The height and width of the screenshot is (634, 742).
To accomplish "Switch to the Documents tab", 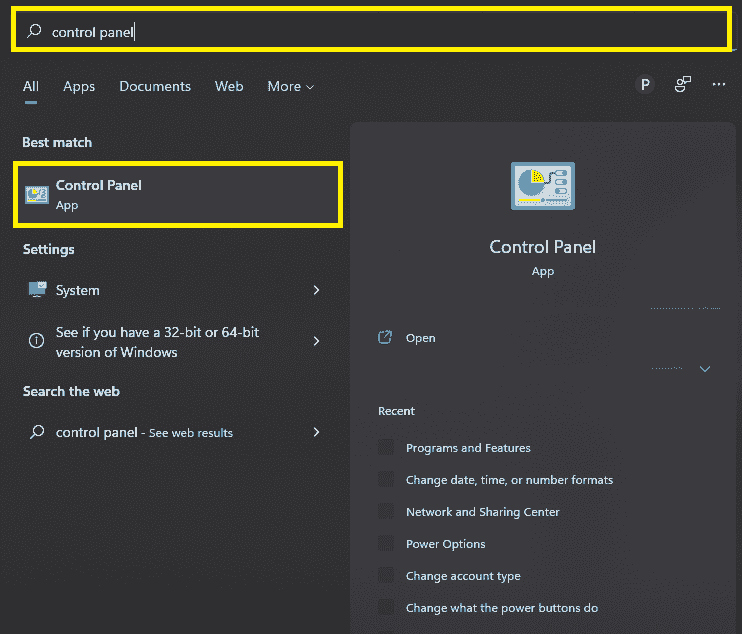I will coord(155,87).
